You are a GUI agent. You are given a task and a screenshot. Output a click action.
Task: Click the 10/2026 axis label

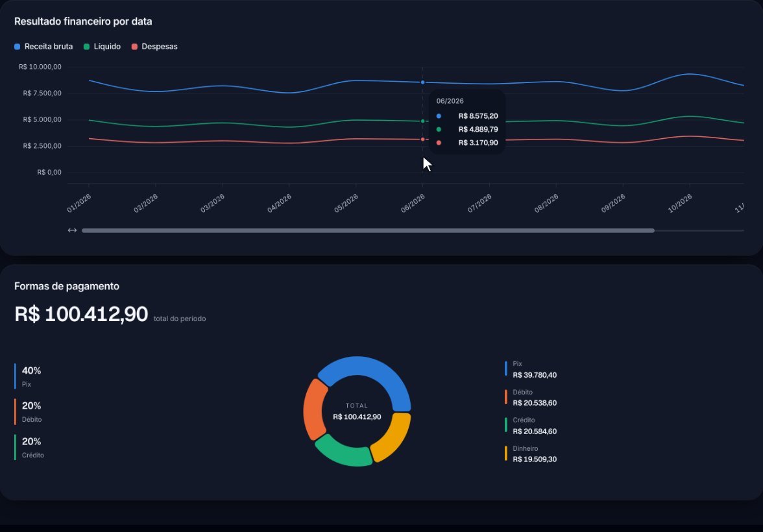pos(679,203)
